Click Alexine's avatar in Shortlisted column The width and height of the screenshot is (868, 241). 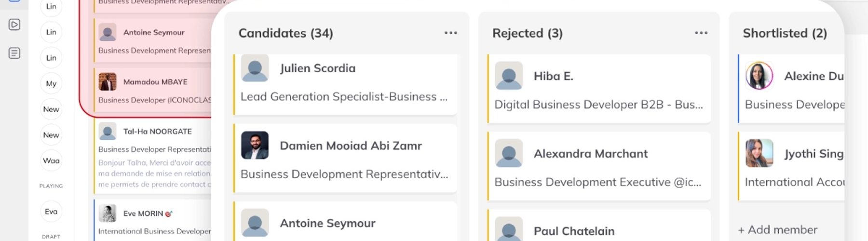click(x=759, y=76)
